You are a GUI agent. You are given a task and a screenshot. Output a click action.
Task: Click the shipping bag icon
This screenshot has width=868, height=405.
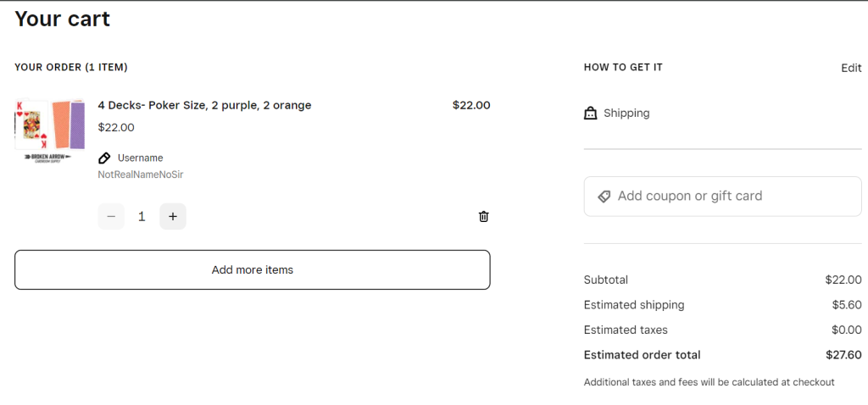[591, 113]
